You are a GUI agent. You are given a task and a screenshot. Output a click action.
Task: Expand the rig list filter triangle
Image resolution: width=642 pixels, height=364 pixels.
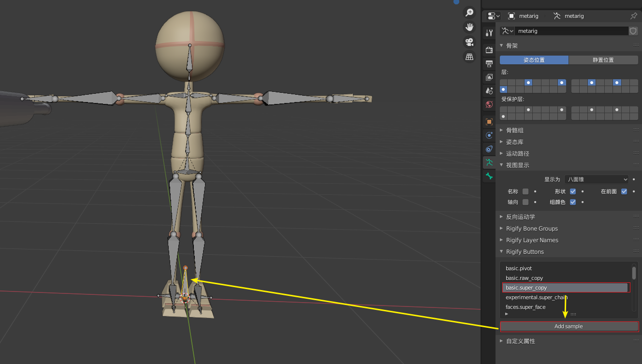(507, 314)
